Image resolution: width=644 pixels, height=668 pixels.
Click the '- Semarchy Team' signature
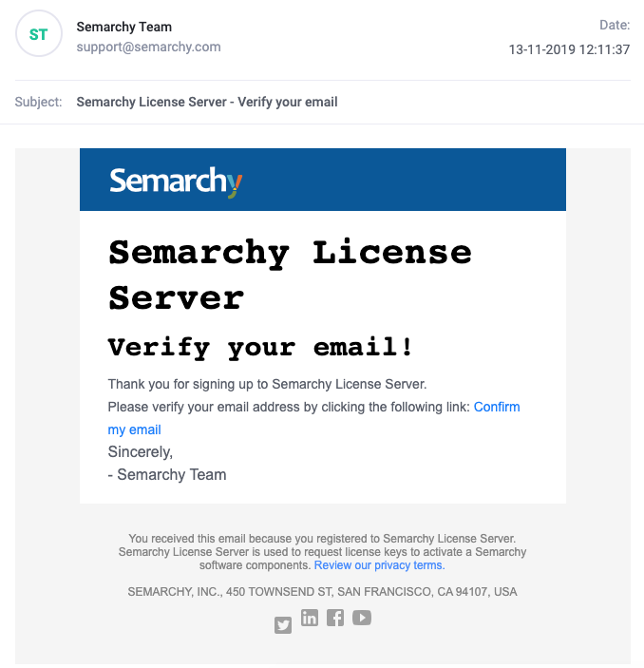[x=167, y=474]
